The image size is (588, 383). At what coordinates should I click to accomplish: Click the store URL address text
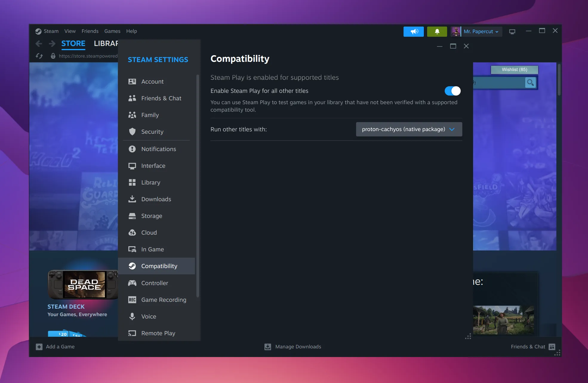88,56
